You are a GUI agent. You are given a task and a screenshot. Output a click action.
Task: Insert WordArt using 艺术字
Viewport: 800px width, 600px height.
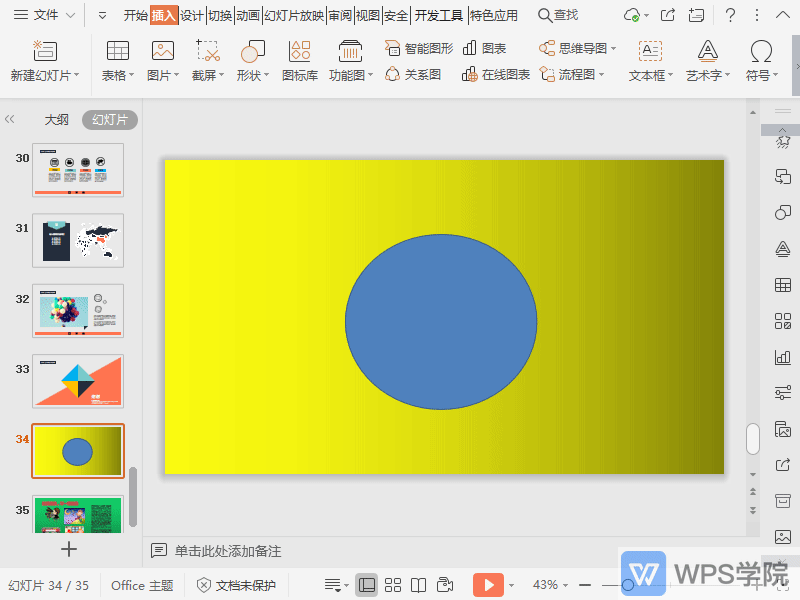[707, 60]
